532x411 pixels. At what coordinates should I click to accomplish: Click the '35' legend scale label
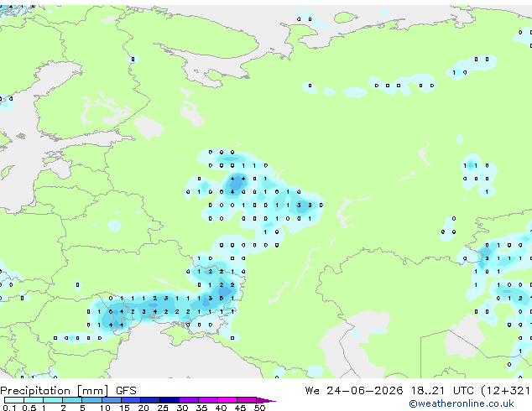[x=201, y=408]
